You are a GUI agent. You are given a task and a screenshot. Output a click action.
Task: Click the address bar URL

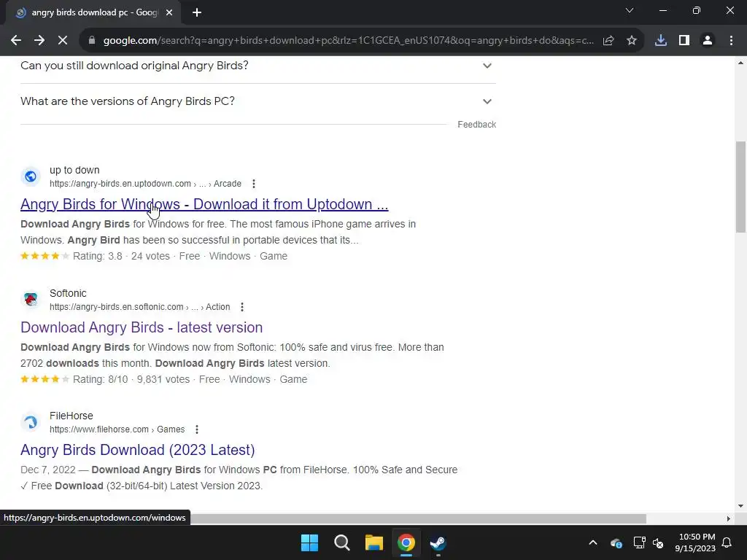click(348, 41)
